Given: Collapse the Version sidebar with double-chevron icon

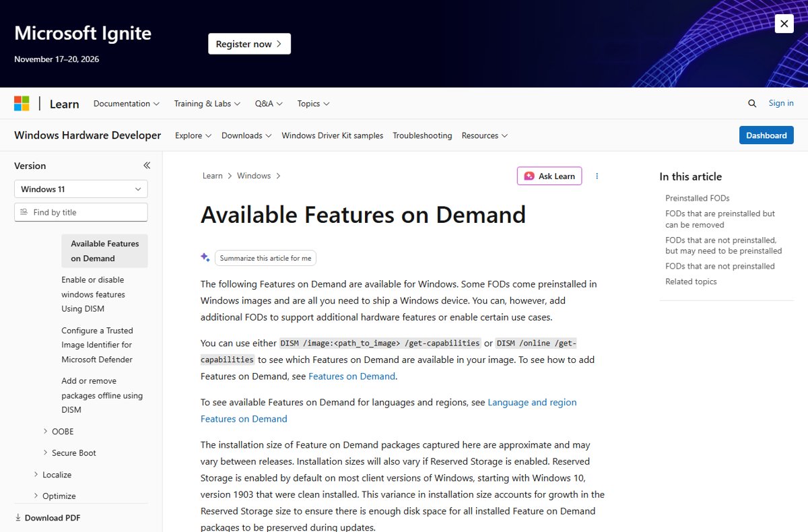Looking at the screenshot, I should click(147, 166).
